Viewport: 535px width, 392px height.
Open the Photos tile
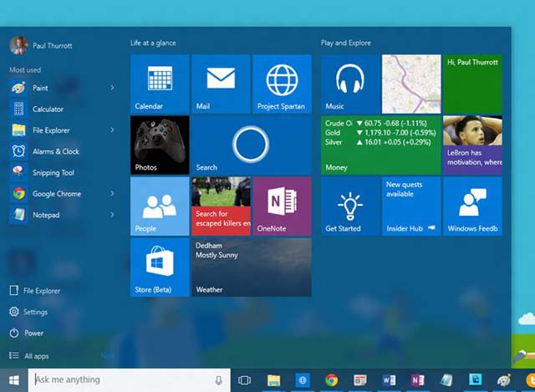click(x=160, y=145)
